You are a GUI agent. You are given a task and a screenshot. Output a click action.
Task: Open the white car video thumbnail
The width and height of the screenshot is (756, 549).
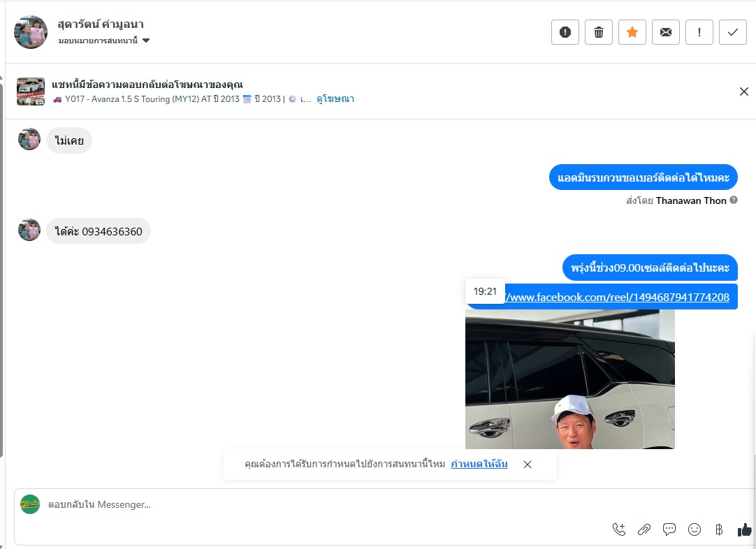(570, 379)
